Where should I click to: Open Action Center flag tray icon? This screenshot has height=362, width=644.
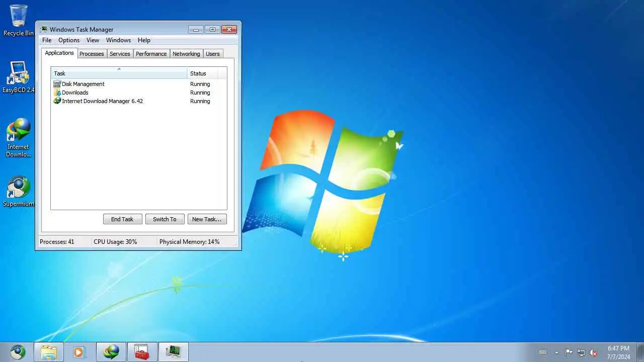coord(569,352)
